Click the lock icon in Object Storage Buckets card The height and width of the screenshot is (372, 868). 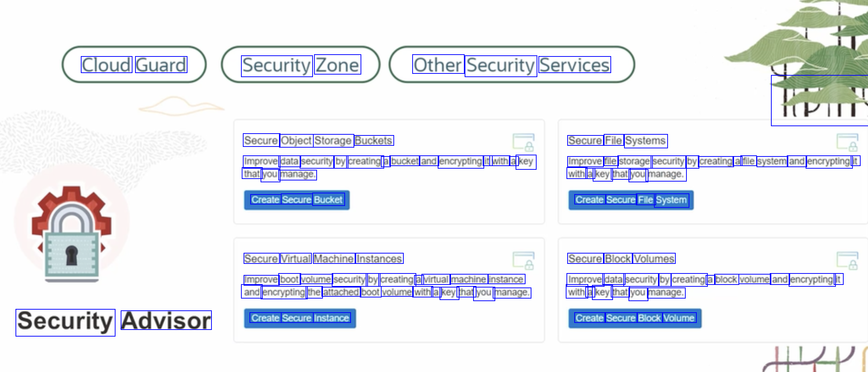[x=524, y=142]
